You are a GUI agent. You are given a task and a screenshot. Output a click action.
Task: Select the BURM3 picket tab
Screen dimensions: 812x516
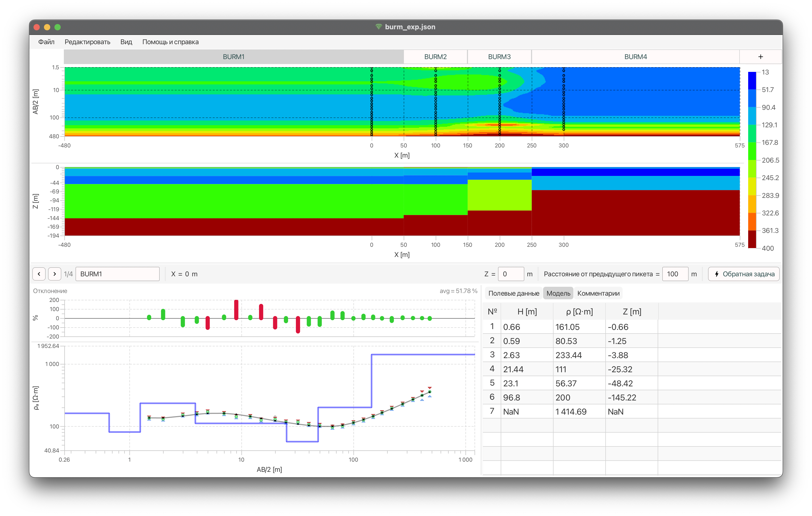(x=499, y=57)
